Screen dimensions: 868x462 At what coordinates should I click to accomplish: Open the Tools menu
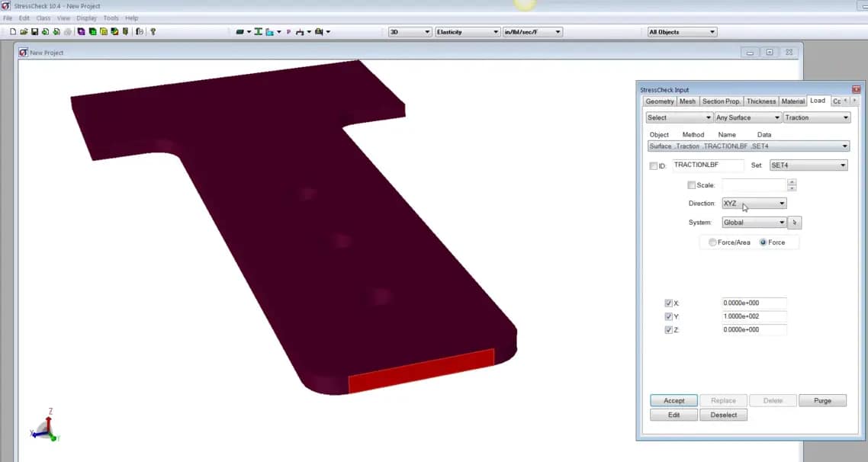(111, 18)
